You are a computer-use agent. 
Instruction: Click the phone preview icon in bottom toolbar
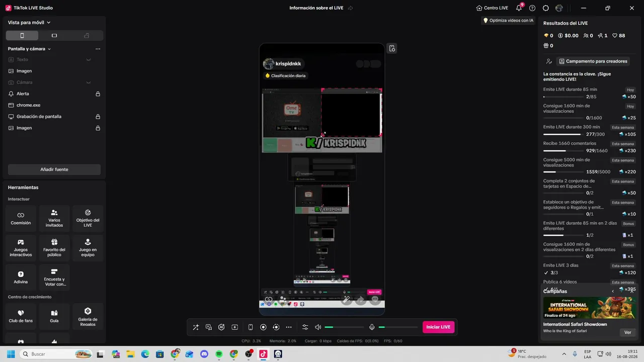pos(251,327)
